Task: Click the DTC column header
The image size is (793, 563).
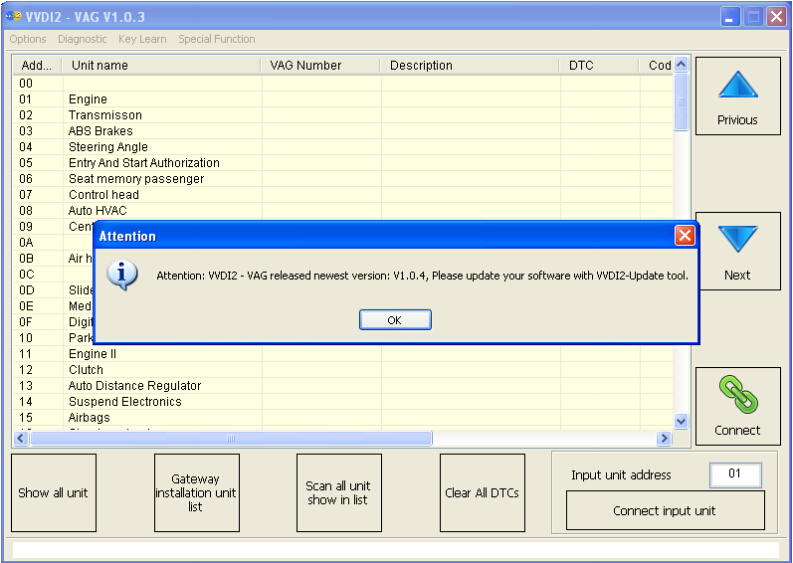Action: click(x=600, y=65)
